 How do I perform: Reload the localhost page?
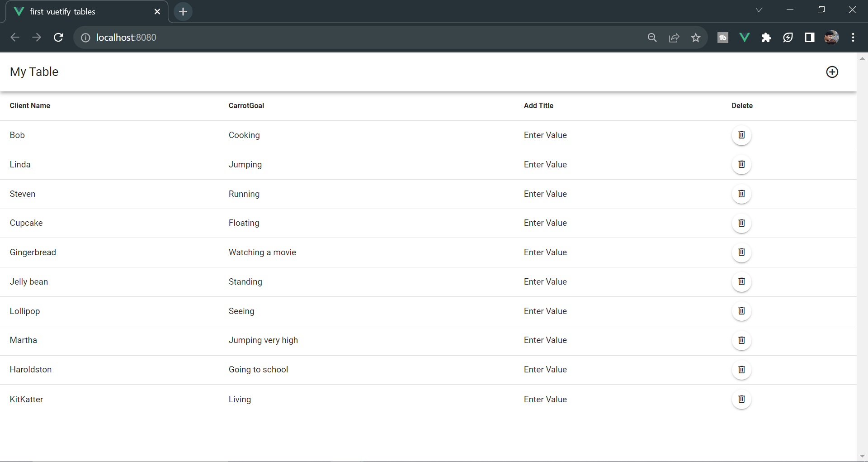pyautogui.click(x=58, y=37)
